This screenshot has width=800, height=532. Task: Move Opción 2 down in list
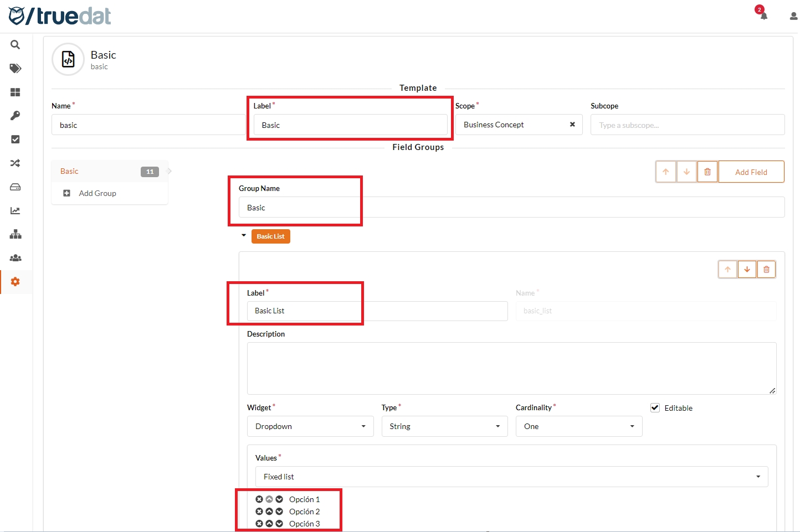(279, 512)
